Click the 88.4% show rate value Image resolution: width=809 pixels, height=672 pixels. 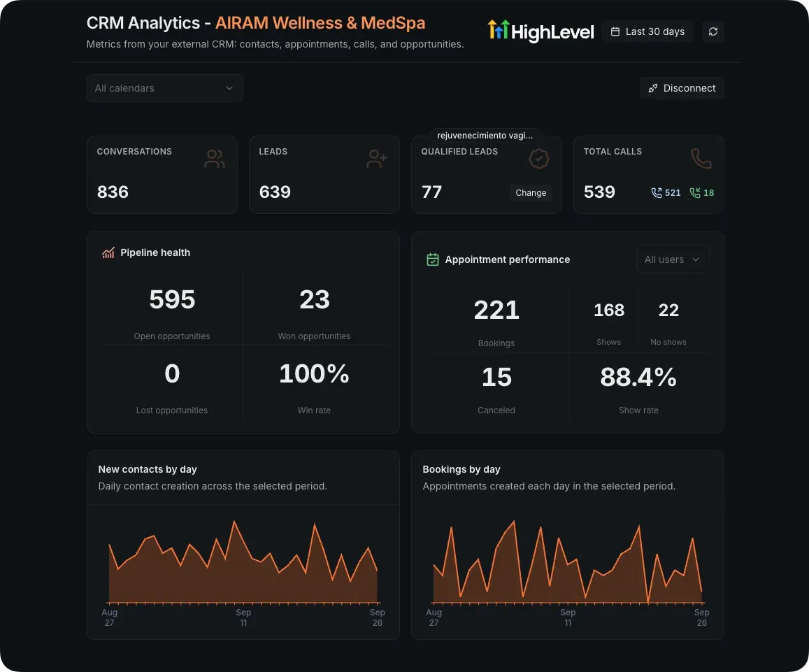(x=638, y=377)
